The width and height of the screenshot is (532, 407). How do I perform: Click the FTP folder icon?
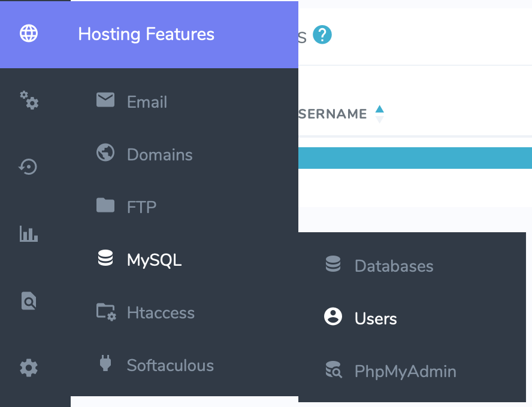(105, 205)
